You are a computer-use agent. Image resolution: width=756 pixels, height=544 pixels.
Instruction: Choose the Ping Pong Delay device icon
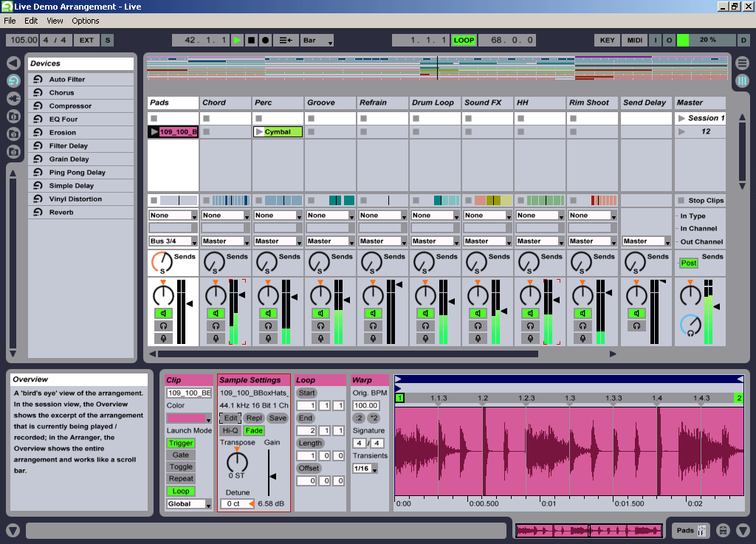38,172
